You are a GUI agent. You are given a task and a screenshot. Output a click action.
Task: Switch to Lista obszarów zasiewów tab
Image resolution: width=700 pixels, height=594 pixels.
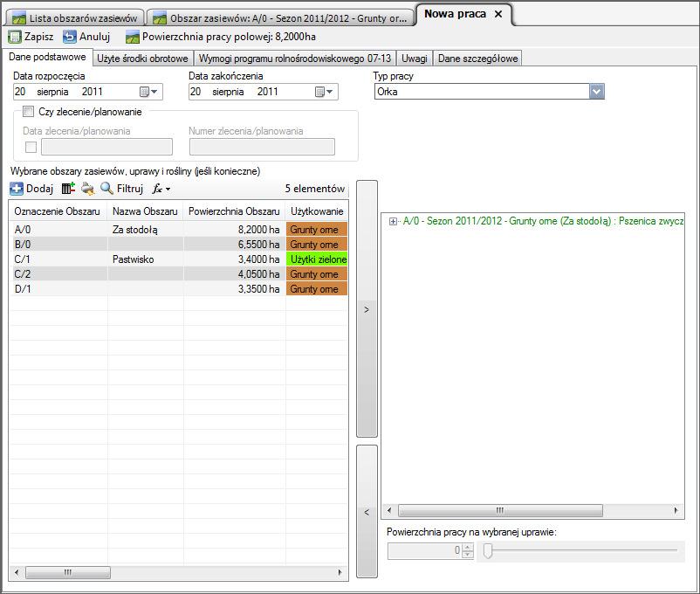75,18
